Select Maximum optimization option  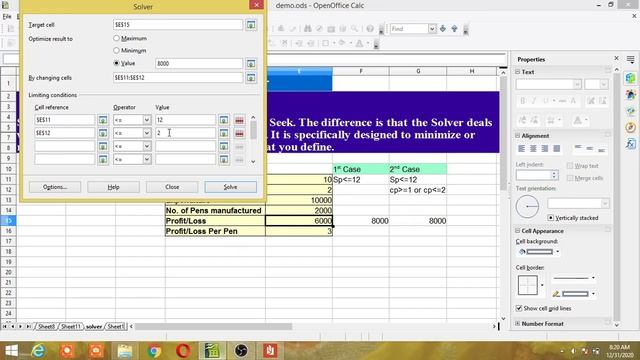point(116,38)
